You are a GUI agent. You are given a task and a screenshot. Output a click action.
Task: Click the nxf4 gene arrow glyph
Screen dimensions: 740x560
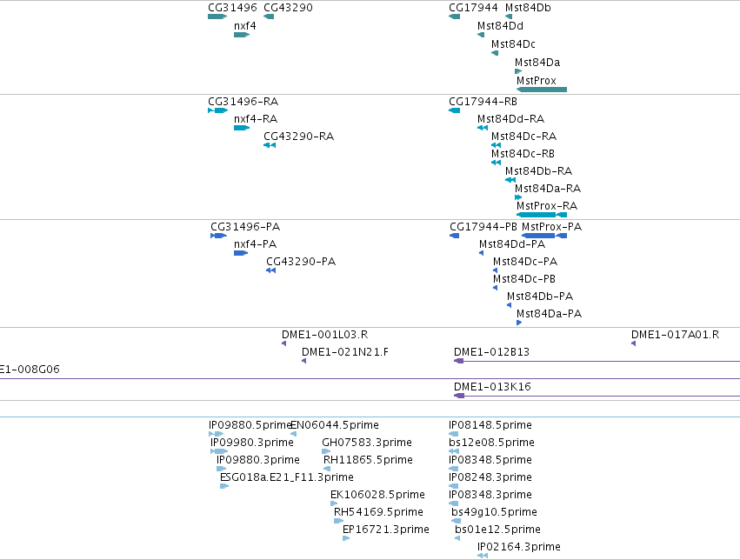pyautogui.click(x=242, y=35)
